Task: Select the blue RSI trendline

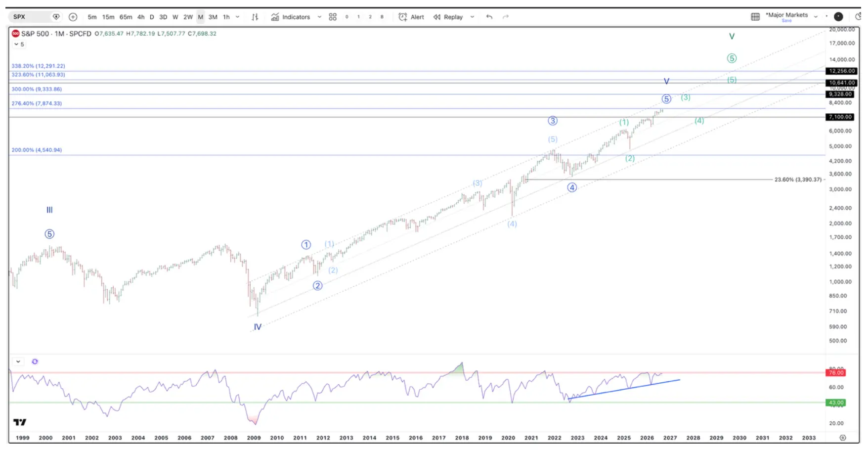Action: [624, 389]
